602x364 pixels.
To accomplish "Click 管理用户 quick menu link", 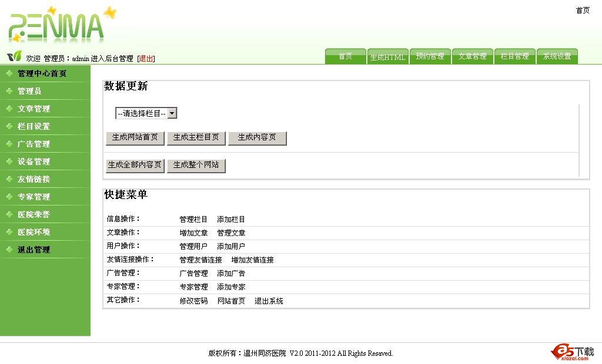I will pos(193,246).
